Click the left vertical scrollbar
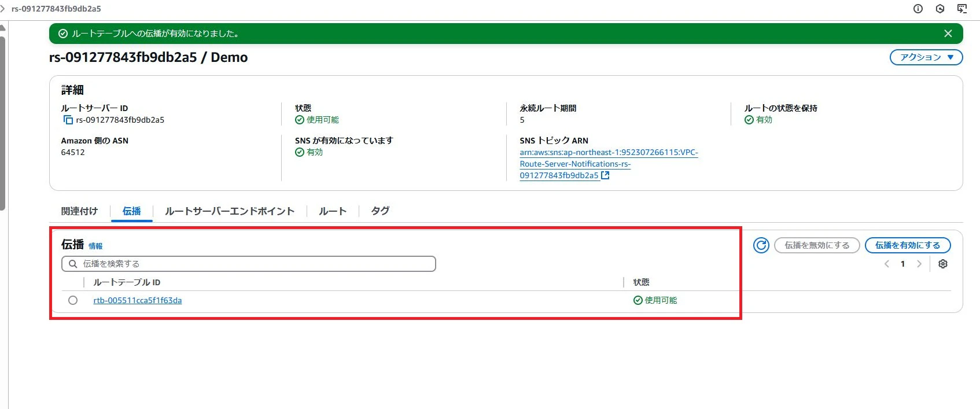 [3, 123]
